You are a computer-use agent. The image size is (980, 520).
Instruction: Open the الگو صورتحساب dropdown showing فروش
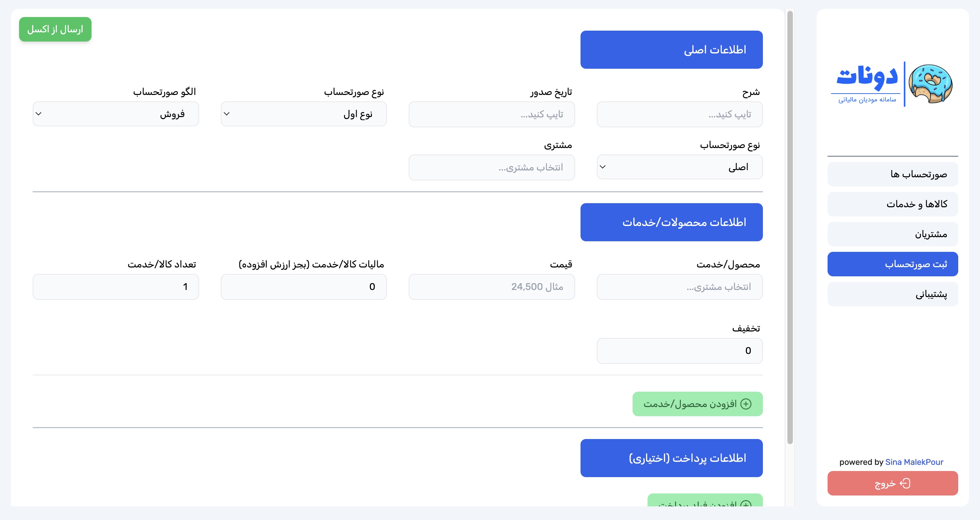[116, 114]
